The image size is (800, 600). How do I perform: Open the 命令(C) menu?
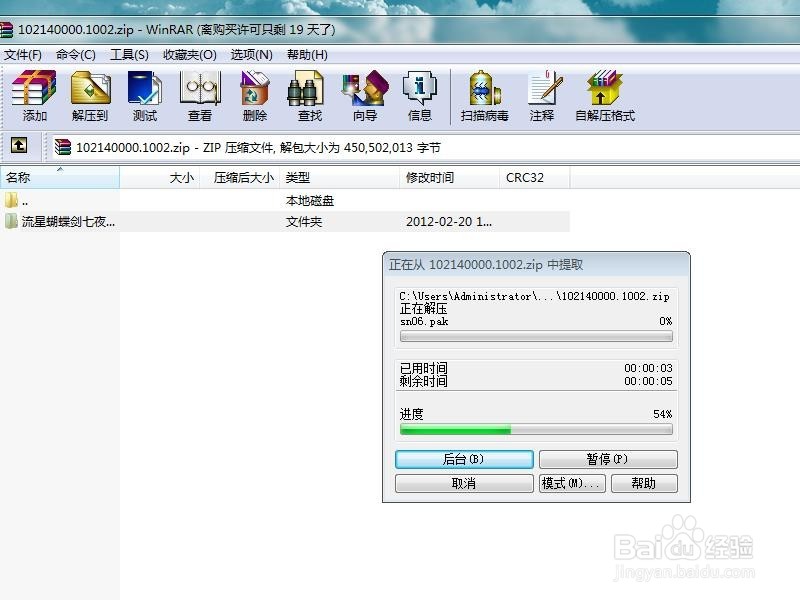76,55
